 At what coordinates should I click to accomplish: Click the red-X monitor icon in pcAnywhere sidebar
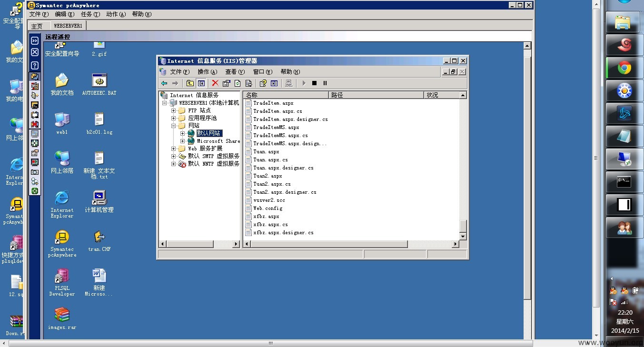35,124
